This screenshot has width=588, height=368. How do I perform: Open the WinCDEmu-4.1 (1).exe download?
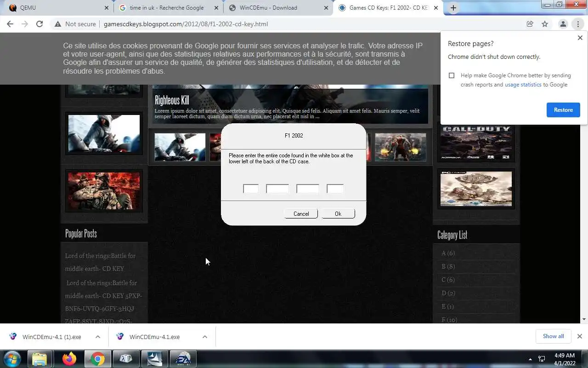click(52, 337)
